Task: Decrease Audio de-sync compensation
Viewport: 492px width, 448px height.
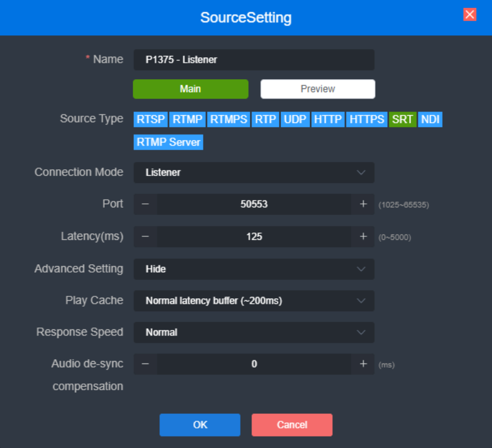Action: pyautogui.click(x=146, y=364)
